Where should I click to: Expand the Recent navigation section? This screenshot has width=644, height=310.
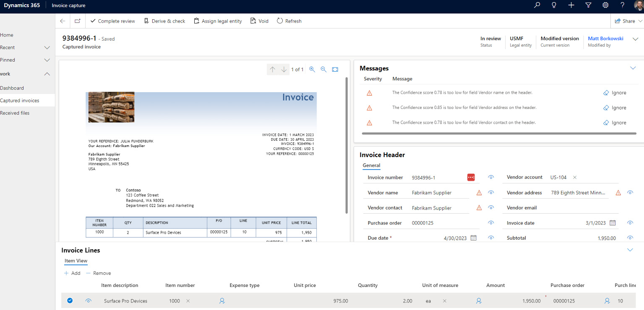[x=47, y=48]
